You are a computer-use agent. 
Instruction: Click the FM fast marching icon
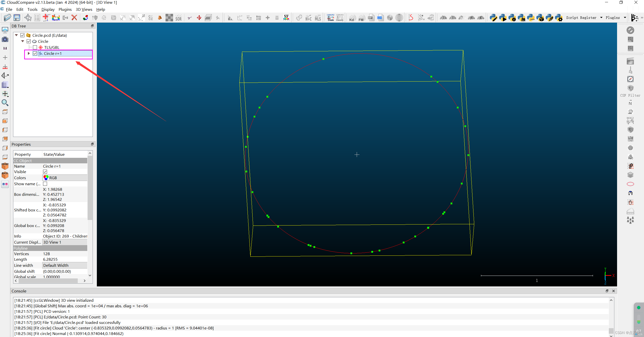(x=361, y=18)
